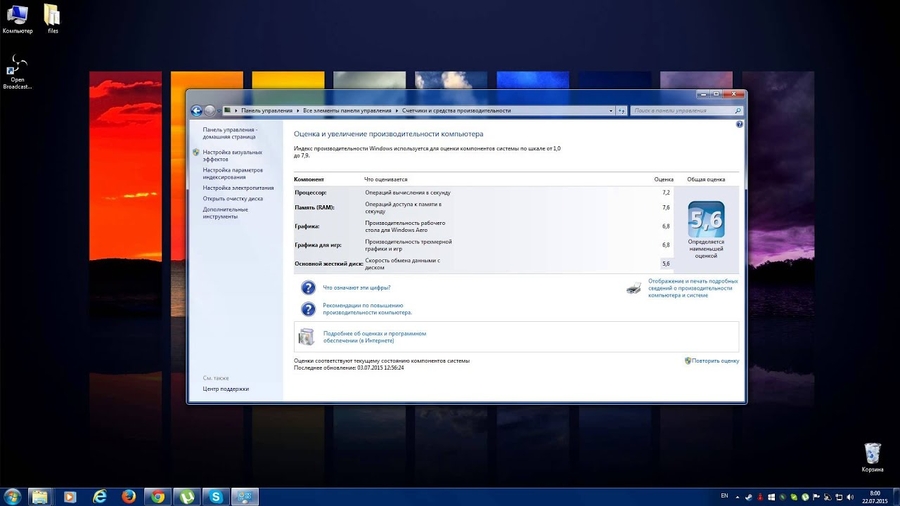Open the Internet Explorer taskbar icon
This screenshot has width=900, height=506.
click(x=99, y=496)
